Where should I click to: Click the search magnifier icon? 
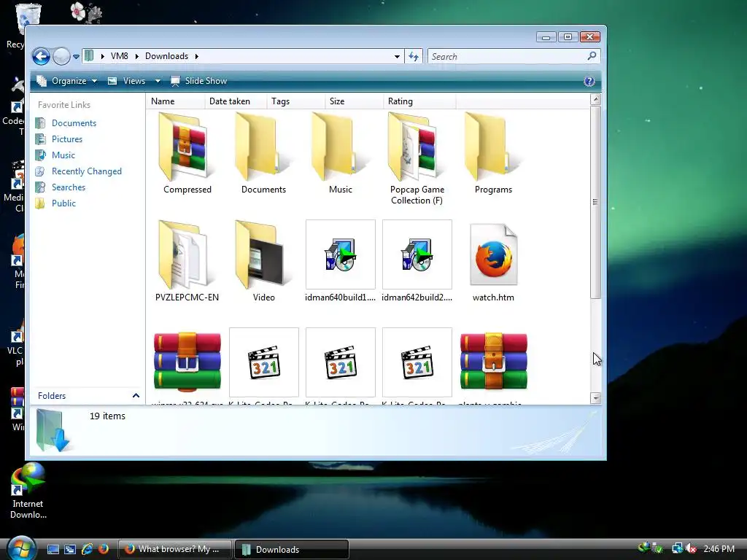592,56
